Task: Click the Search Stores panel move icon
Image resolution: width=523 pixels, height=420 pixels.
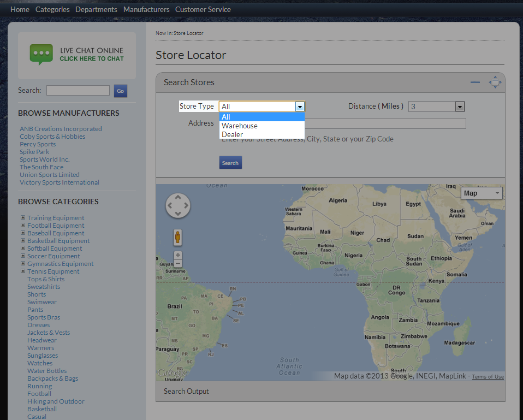Action: [x=495, y=82]
